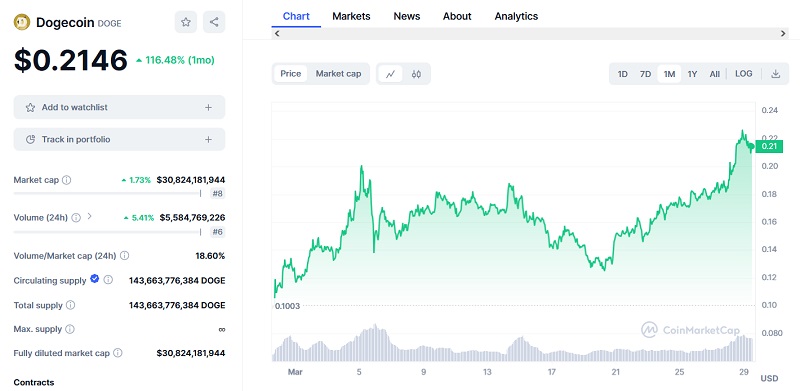
Task: Open info icon next to Circulating supply
Action: (x=108, y=280)
